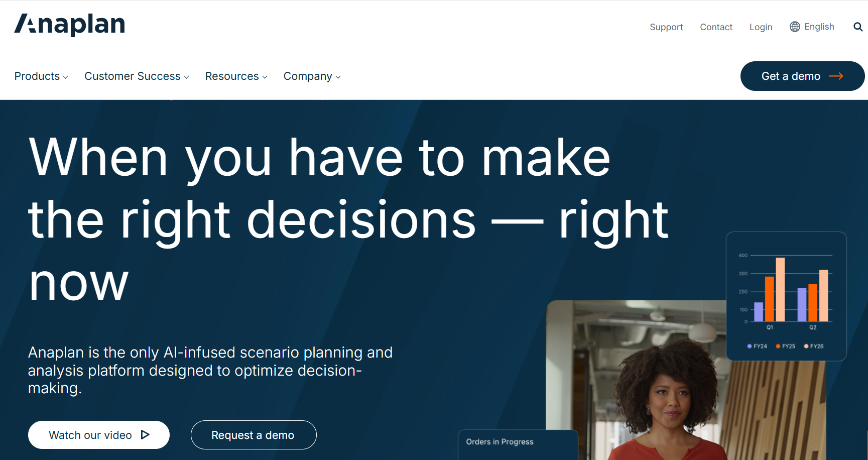Click the quarterly bar chart card
Image resolution: width=868 pixels, height=460 pixels.
click(x=786, y=296)
